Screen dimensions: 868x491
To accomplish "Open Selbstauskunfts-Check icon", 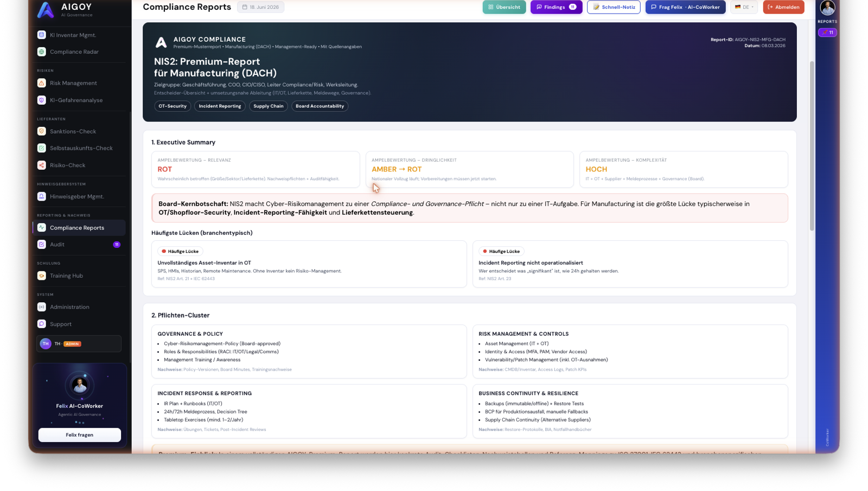I will [42, 148].
